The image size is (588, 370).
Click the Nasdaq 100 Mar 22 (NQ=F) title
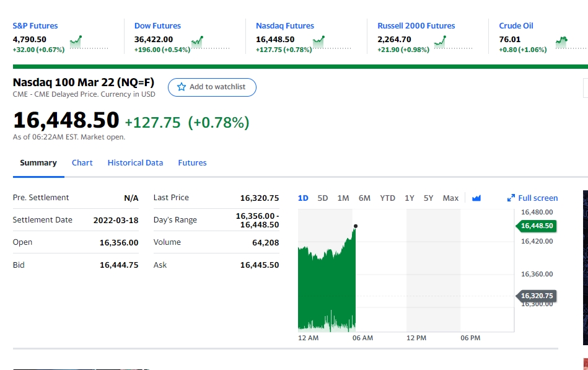click(x=84, y=82)
